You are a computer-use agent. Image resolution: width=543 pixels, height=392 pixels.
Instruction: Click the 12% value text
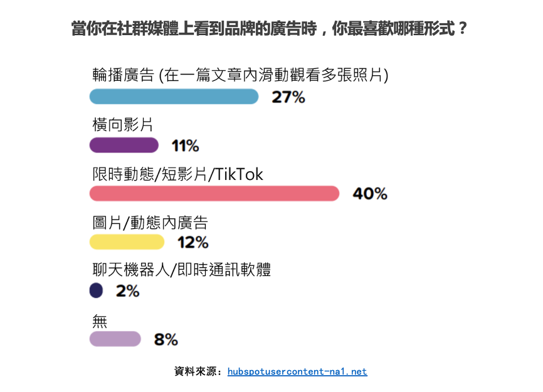pos(193,242)
